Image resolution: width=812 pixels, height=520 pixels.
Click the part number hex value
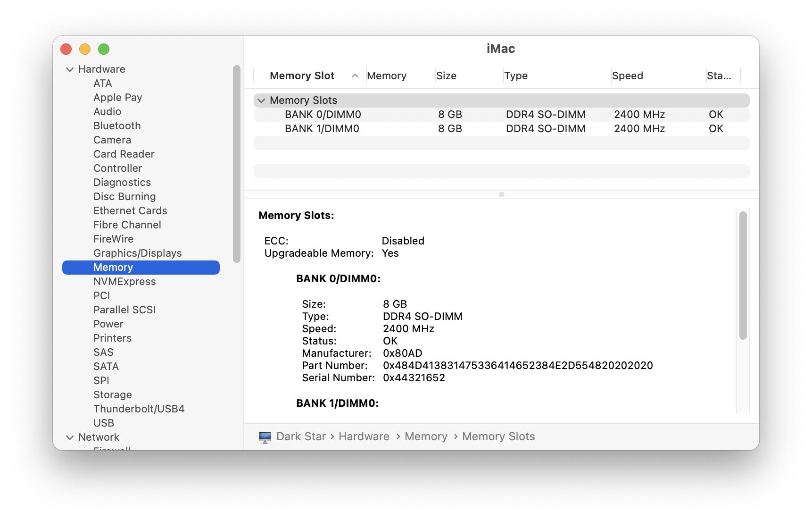(518, 366)
